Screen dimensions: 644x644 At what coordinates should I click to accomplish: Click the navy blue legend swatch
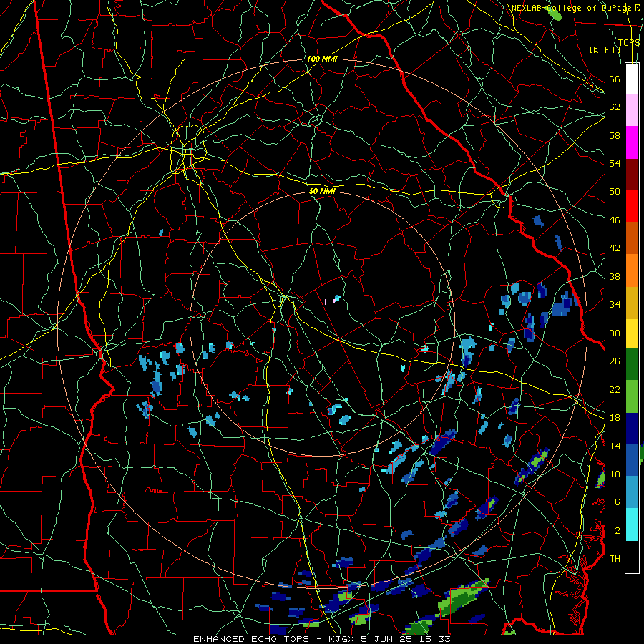point(632,429)
